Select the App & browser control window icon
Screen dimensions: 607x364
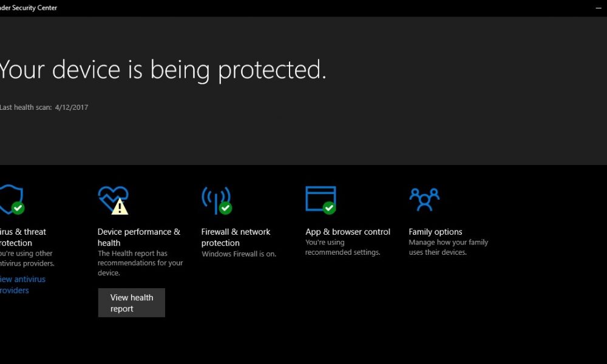[320, 200]
